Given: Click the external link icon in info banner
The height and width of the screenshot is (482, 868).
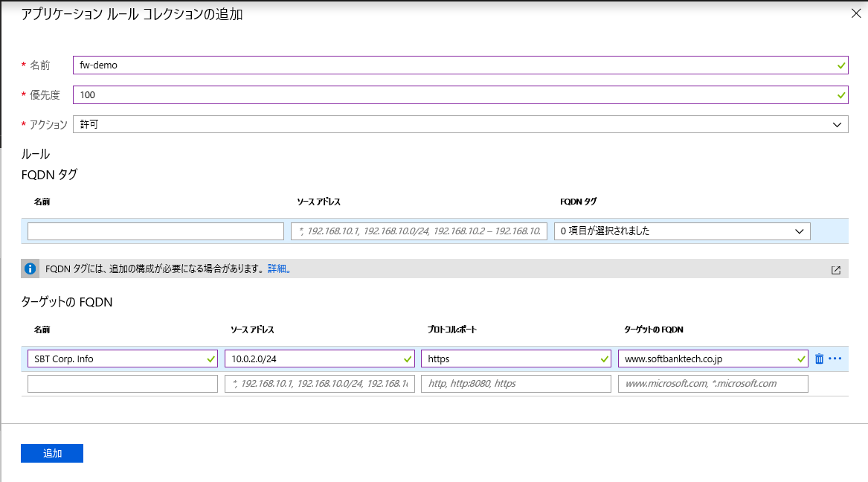Looking at the screenshot, I should (x=835, y=270).
